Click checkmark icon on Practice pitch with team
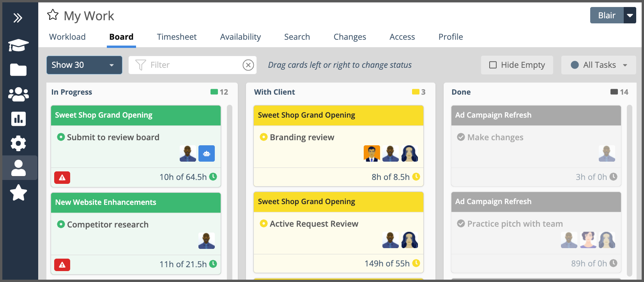Screen dimensions: 644x282 pos(461,224)
